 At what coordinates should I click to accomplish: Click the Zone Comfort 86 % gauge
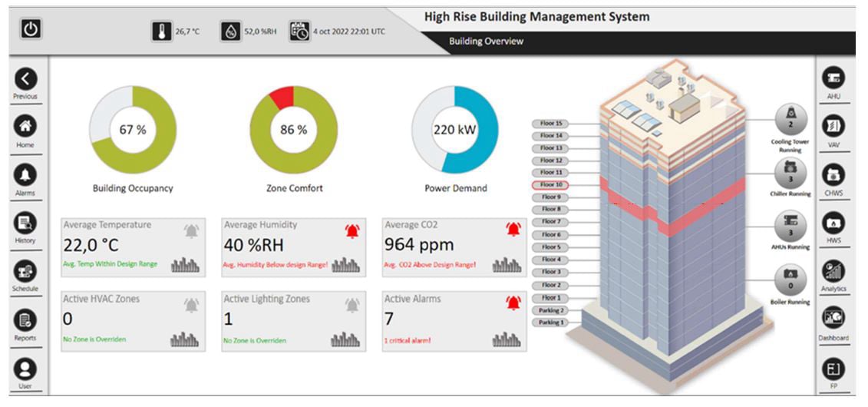pos(293,130)
